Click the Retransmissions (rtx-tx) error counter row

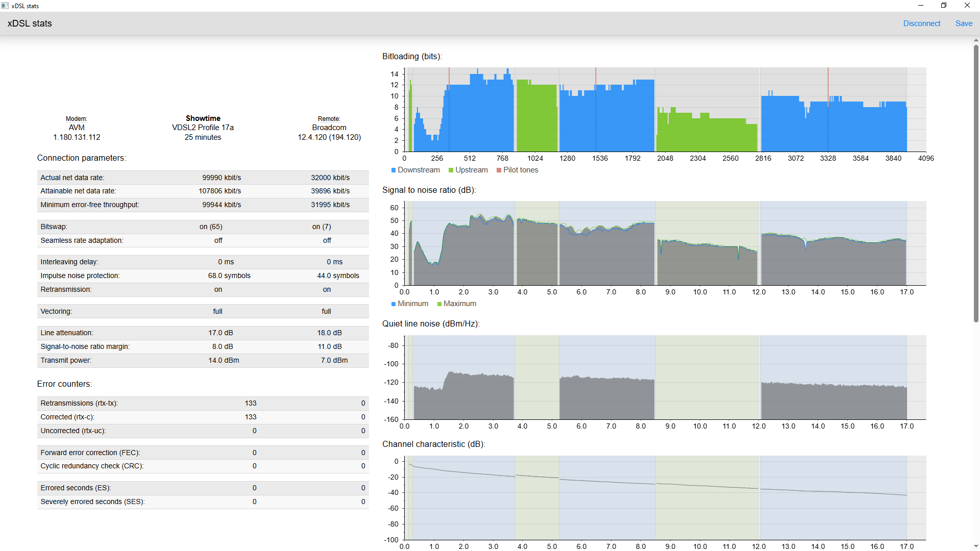(x=203, y=403)
